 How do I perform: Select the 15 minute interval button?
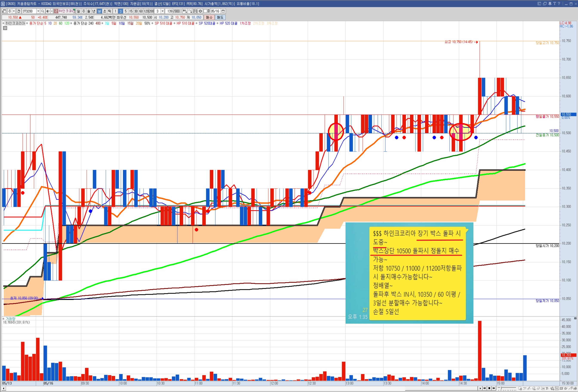tap(131, 11)
